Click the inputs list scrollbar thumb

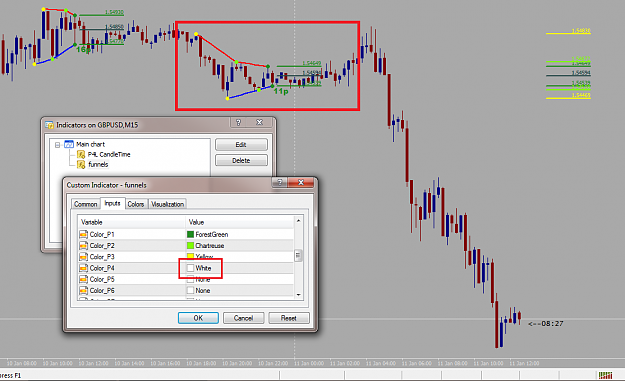click(x=298, y=255)
